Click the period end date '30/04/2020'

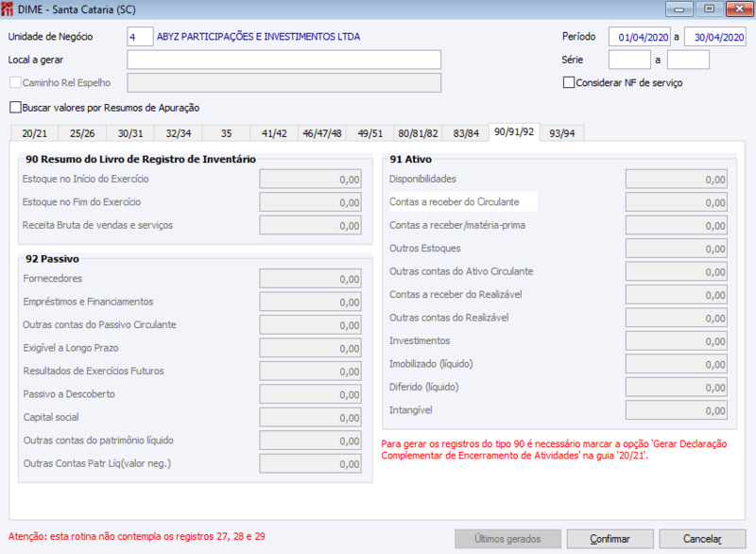tap(714, 35)
